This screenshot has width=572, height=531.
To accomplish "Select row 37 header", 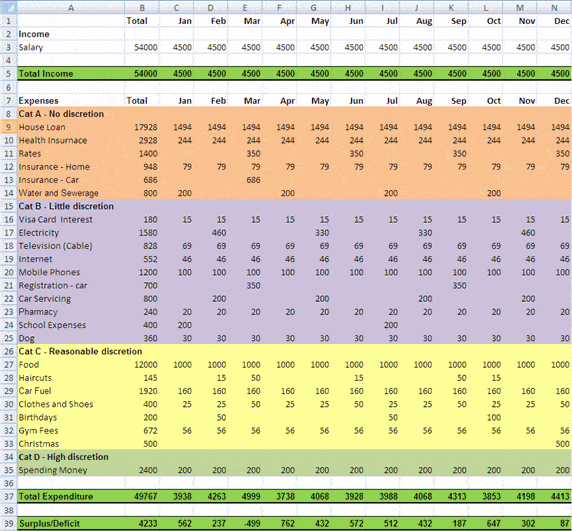I will point(8,496).
